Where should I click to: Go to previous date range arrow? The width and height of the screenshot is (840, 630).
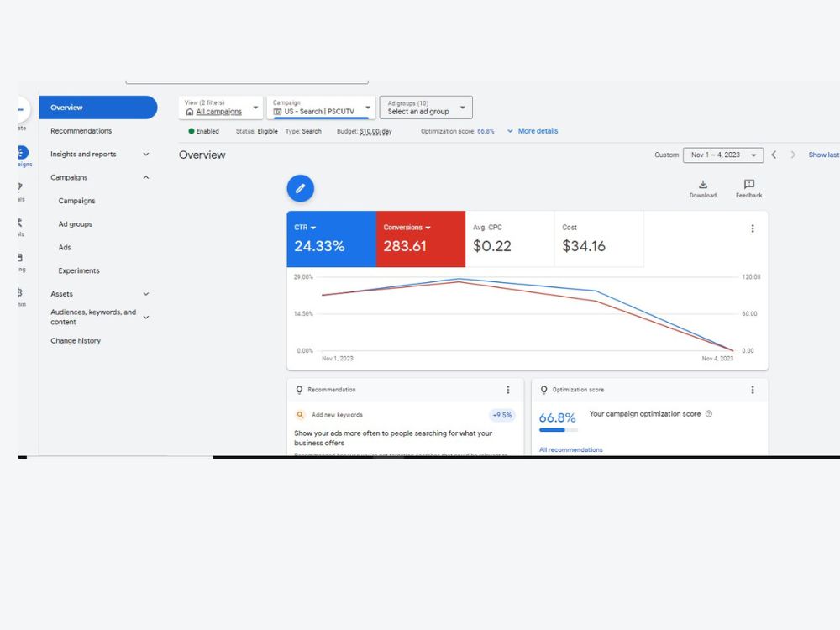[774, 155]
